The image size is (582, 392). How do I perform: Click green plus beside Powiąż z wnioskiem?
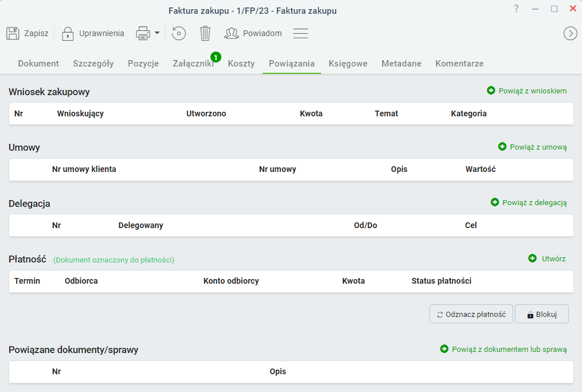click(491, 91)
